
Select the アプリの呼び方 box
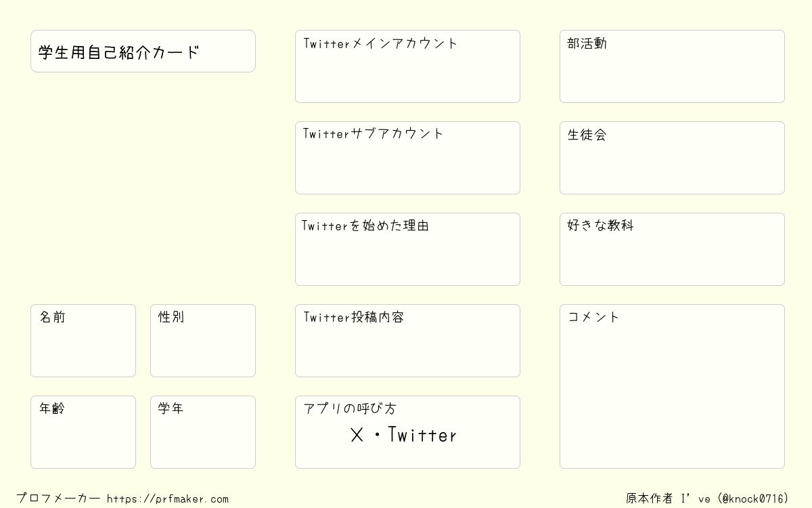point(407,432)
